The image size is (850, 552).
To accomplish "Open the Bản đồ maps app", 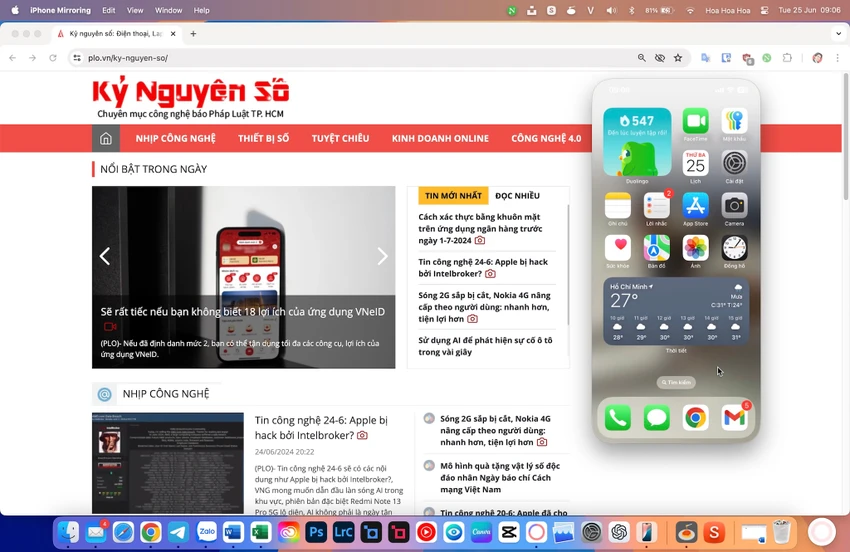I will [x=656, y=248].
